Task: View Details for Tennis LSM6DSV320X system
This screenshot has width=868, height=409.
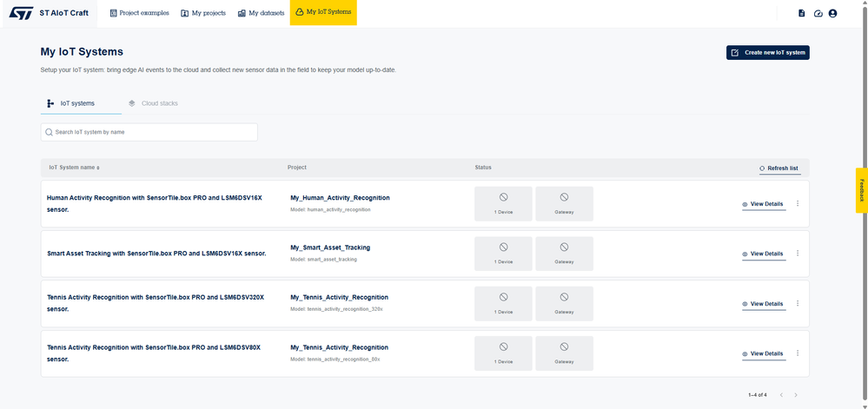Action: click(x=764, y=305)
